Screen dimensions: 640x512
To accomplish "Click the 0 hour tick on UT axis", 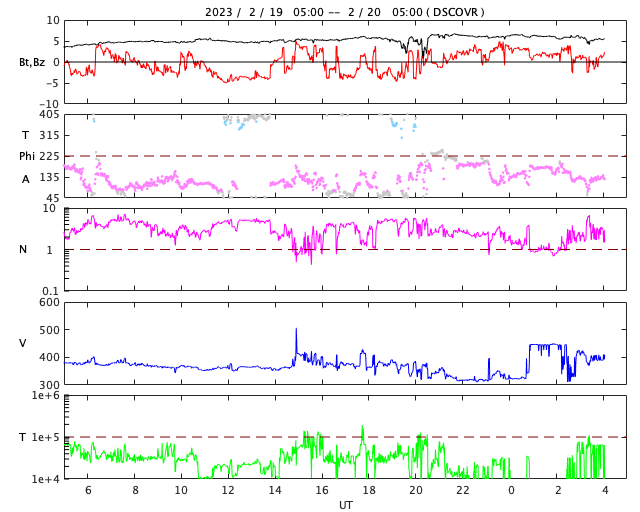I will tap(511, 490).
